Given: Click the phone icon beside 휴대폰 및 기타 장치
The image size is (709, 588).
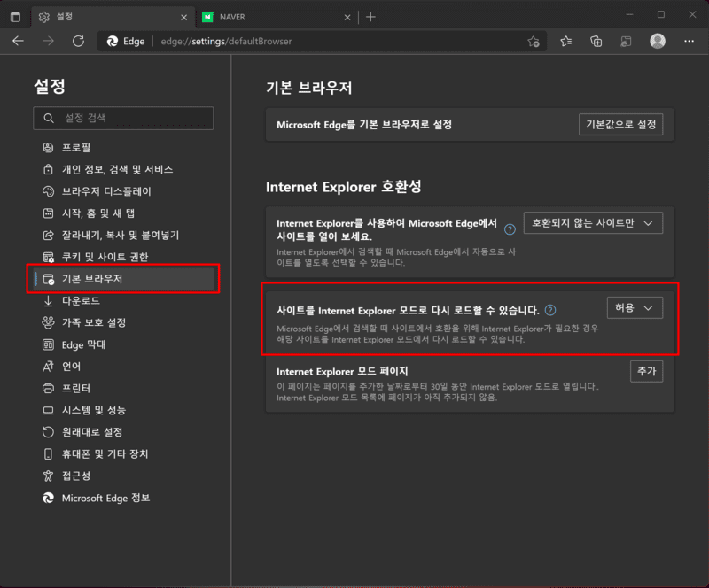Looking at the screenshot, I should click(48, 453).
